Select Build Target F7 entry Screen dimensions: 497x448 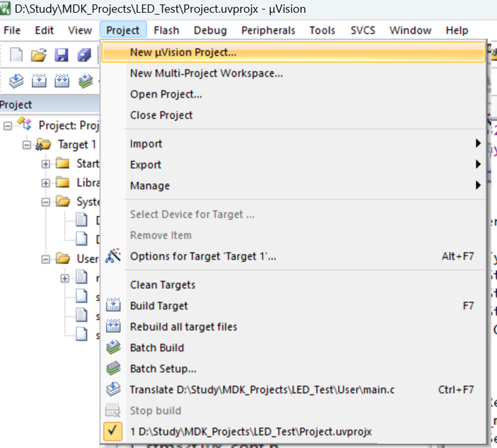293,305
